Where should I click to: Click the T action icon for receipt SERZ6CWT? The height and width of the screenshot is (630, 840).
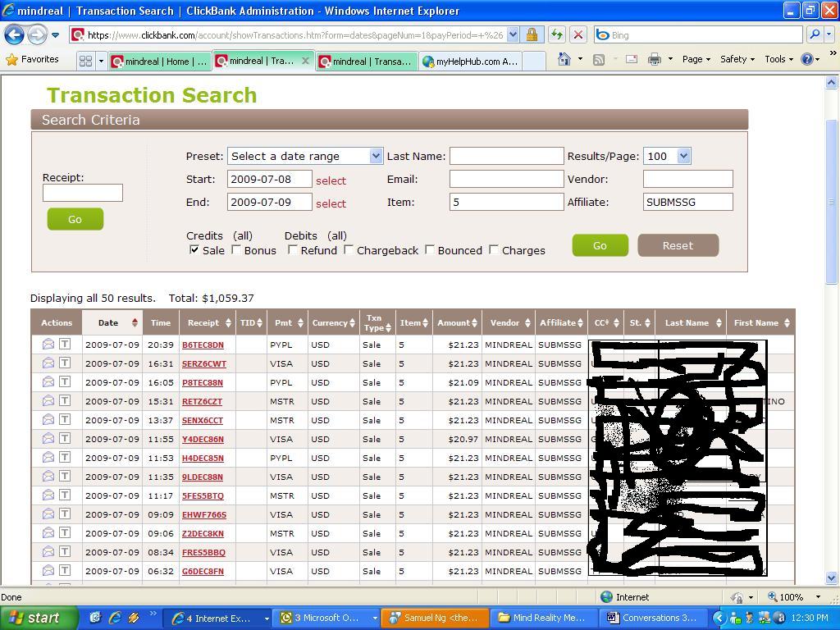click(64, 363)
